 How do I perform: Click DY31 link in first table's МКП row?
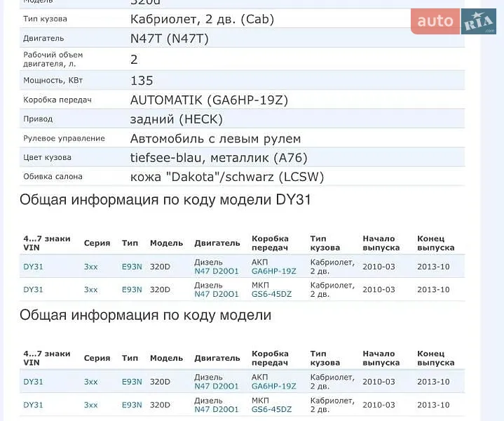coord(33,290)
